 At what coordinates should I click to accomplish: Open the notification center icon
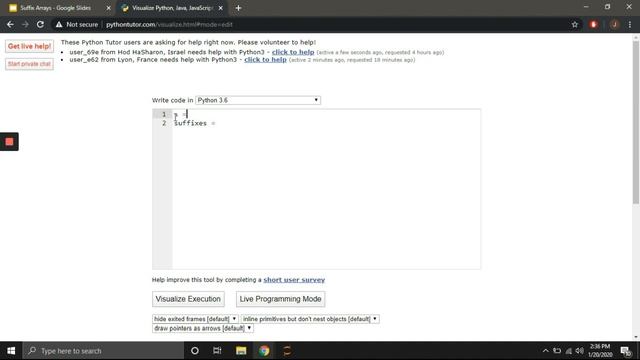pyautogui.click(x=626, y=351)
